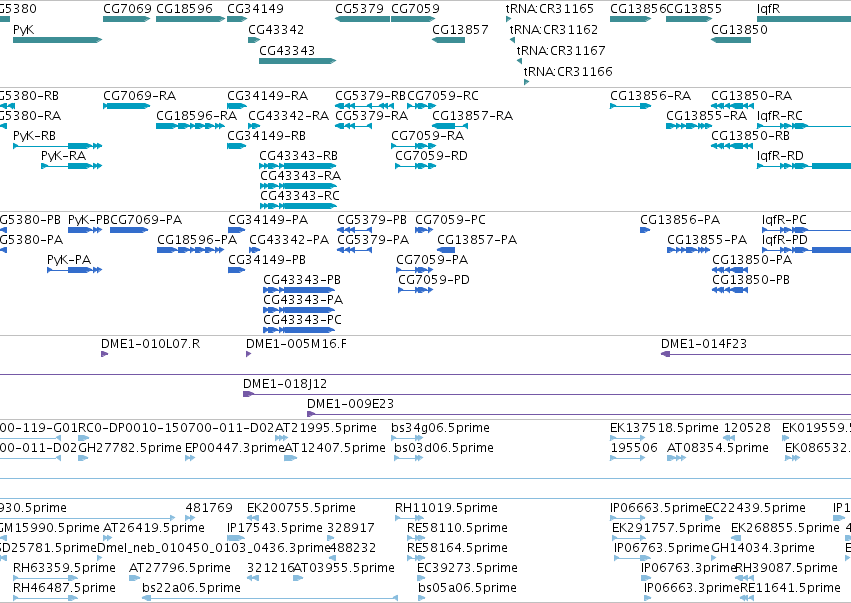Select BAC clone DME1-009E23
Viewport: 851px width, 603px height.
pyautogui.click(x=579, y=414)
